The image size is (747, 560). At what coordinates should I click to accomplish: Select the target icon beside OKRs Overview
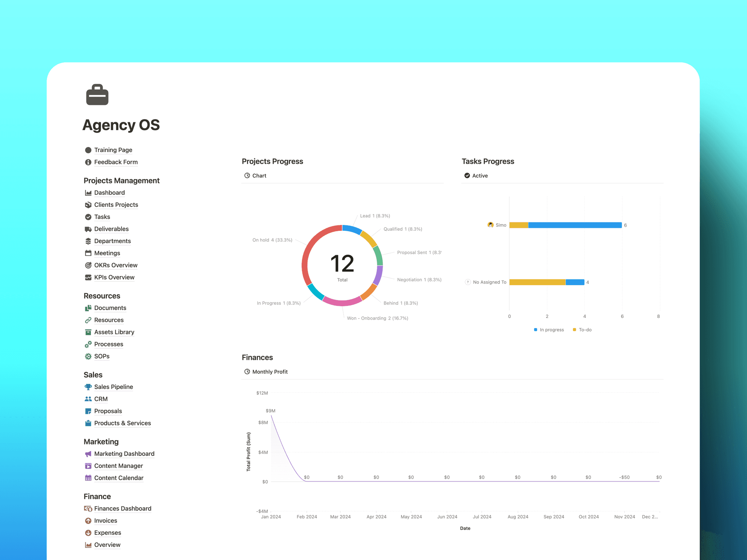[x=88, y=265]
